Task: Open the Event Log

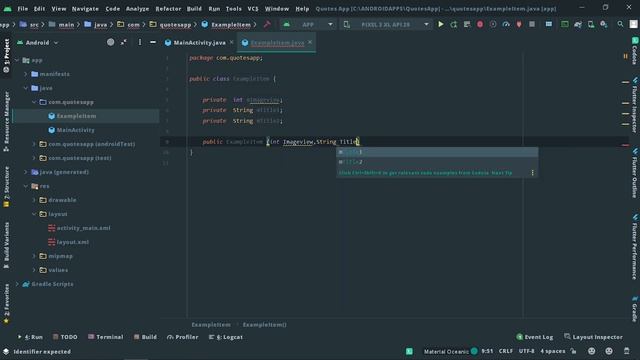Action: click(535, 337)
